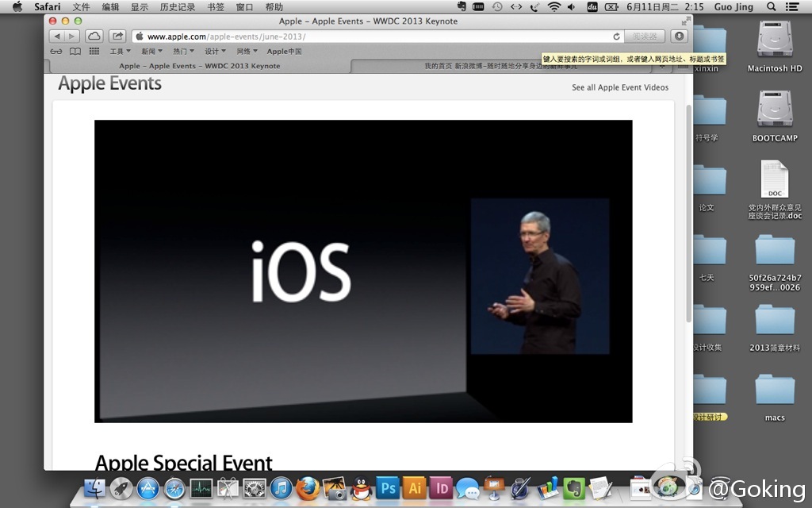
Task: Select the Macintosh HD desktop drive
Action: (x=775, y=47)
